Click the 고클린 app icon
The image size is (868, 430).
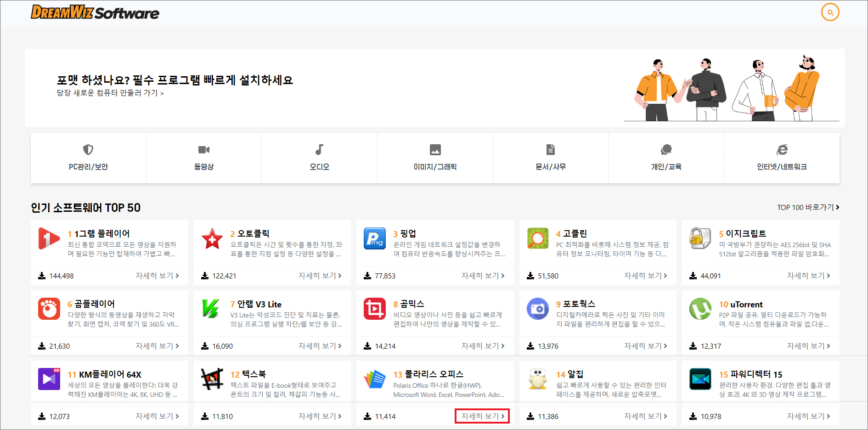538,238
